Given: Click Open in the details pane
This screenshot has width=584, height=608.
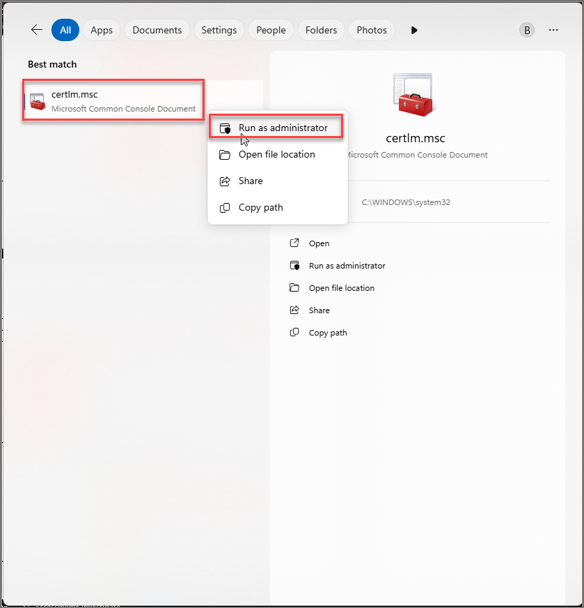Looking at the screenshot, I should (319, 244).
